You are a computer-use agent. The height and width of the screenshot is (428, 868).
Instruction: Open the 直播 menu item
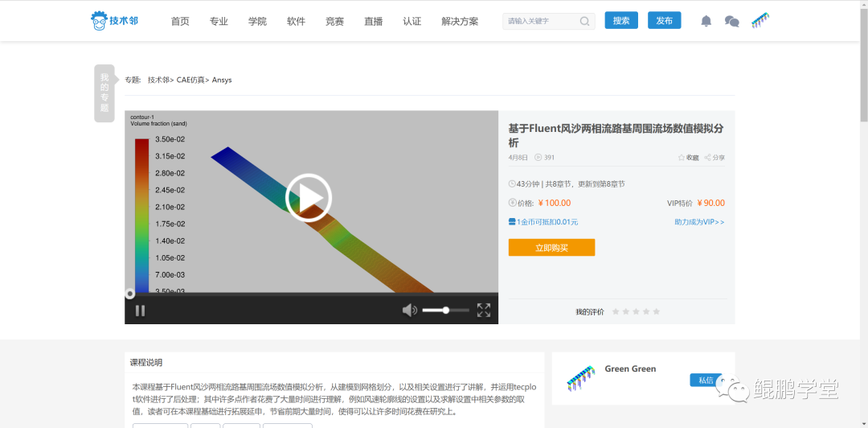[x=374, y=22]
